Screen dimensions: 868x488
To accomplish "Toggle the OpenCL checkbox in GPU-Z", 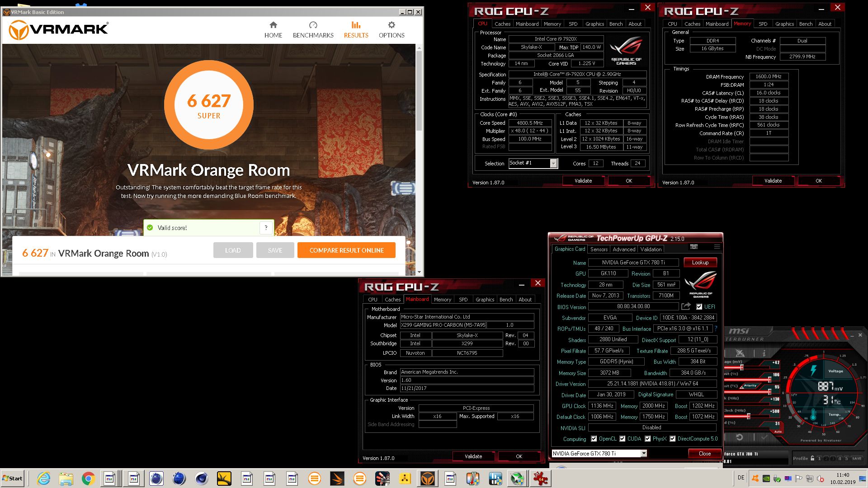I will 594,439.
